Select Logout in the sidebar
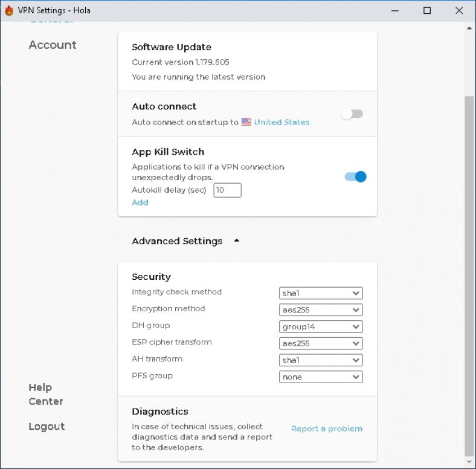The height and width of the screenshot is (469, 476). 47,427
